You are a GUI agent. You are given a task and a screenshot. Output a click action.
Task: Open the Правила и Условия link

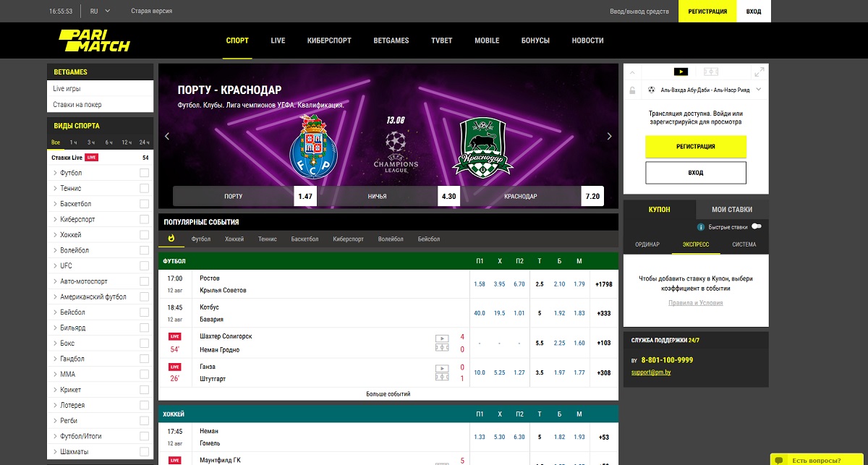coord(696,302)
